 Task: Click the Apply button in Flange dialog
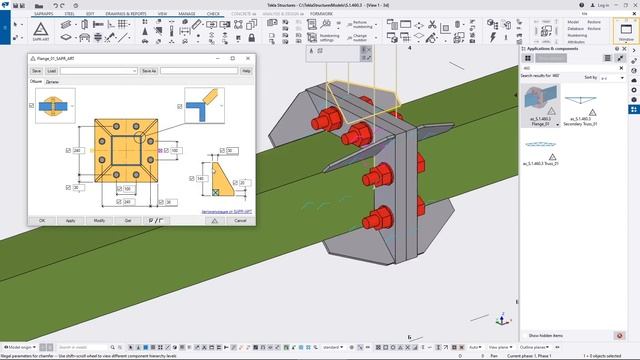[71, 220]
